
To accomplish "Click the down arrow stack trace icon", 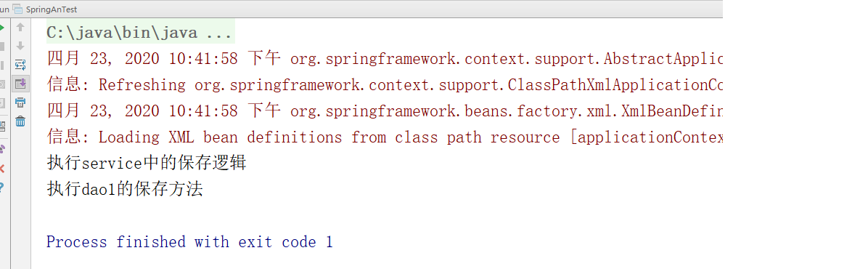I will coord(20,46).
